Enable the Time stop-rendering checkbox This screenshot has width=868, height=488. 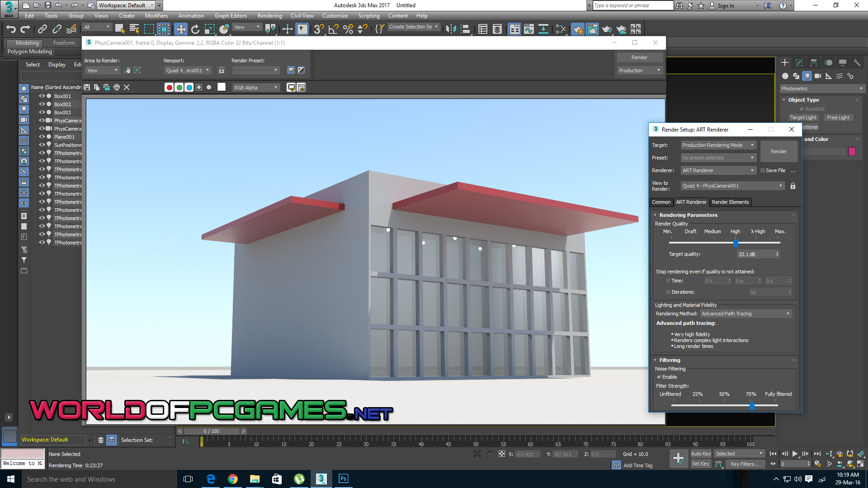click(x=668, y=281)
